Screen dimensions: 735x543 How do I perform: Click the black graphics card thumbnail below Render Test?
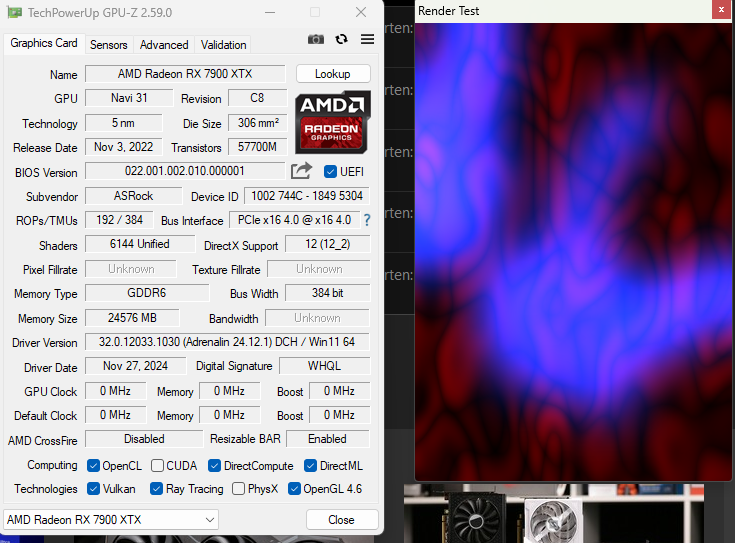pyautogui.click(x=477, y=518)
